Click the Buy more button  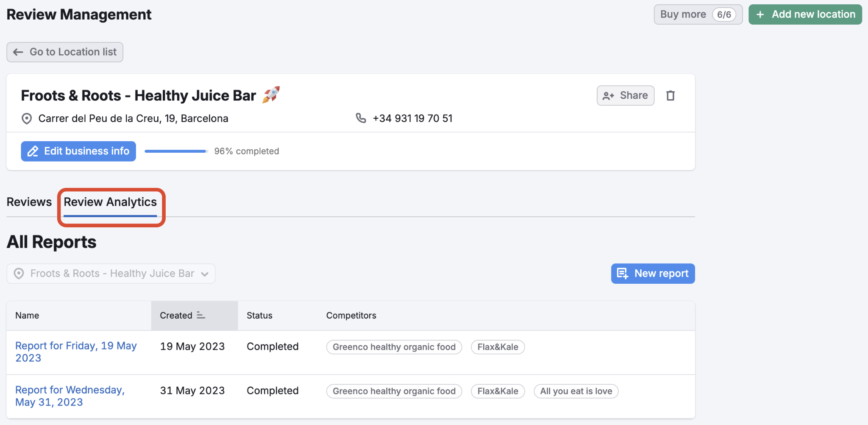tap(698, 14)
